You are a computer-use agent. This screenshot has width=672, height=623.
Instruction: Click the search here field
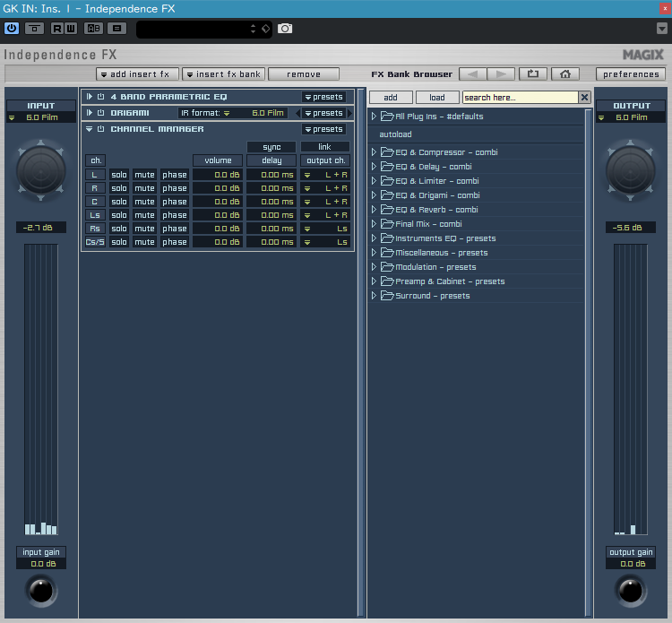click(521, 98)
